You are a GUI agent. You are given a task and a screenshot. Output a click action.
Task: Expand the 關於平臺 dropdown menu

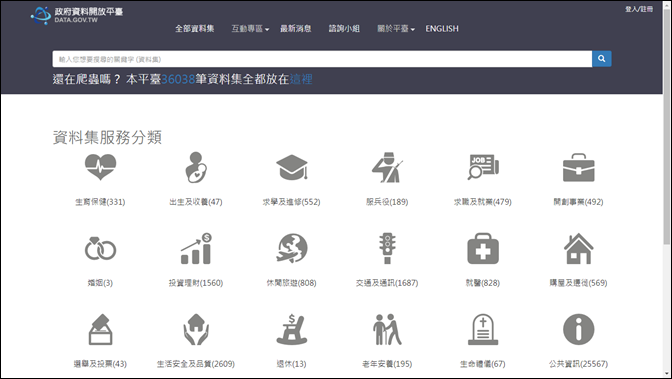pos(396,29)
